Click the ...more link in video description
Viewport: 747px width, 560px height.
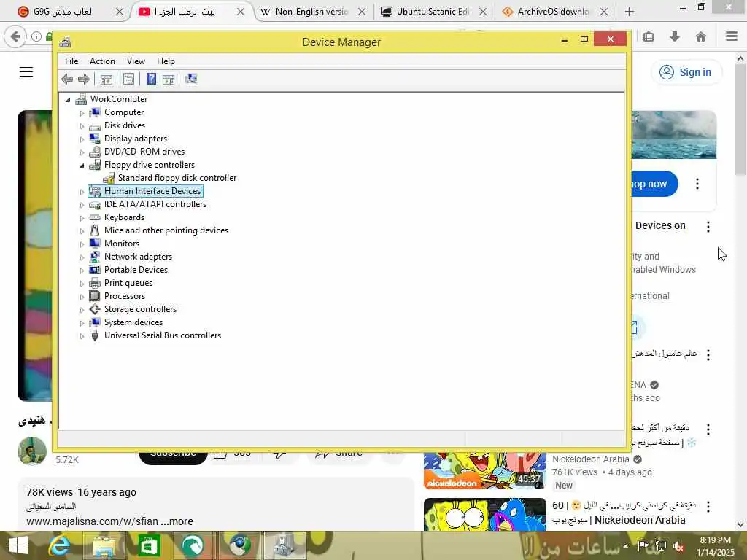pyautogui.click(x=177, y=521)
